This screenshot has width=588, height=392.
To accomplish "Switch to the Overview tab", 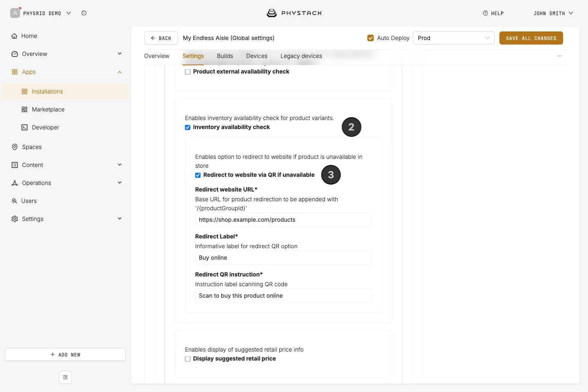I will pos(157,56).
